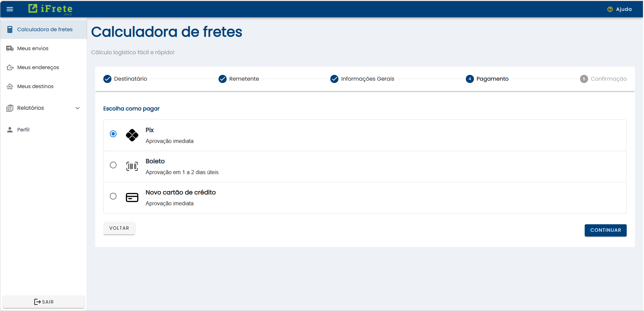This screenshot has height=311, width=644.
Task: Click the Boleto barcode icon
Action: 132,166
